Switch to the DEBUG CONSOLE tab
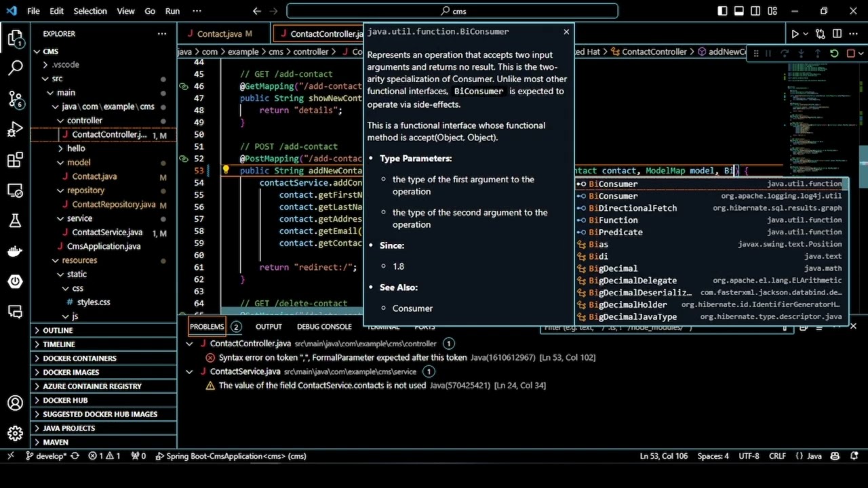The image size is (868, 488). [x=324, y=327]
